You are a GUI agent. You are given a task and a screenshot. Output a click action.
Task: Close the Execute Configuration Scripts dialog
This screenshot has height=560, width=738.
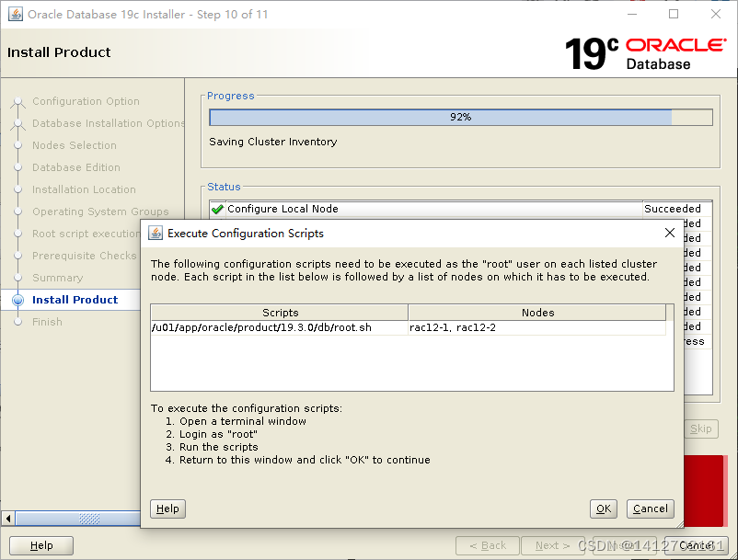tap(669, 233)
